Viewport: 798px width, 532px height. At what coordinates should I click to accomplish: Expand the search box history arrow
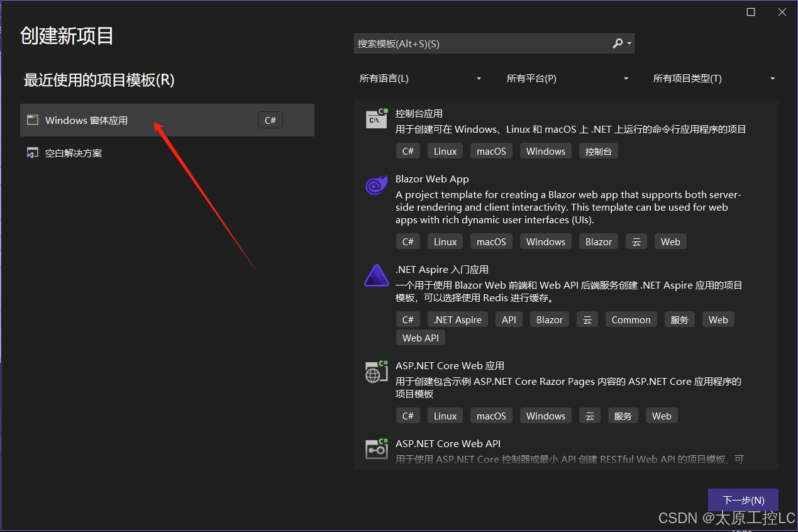(629, 44)
